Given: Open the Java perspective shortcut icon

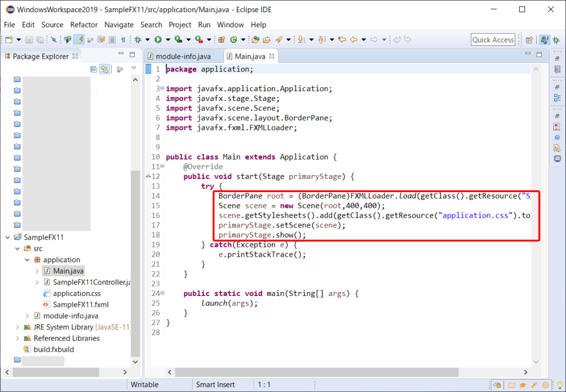Looking at the screenshot, I should coord(544,40).
